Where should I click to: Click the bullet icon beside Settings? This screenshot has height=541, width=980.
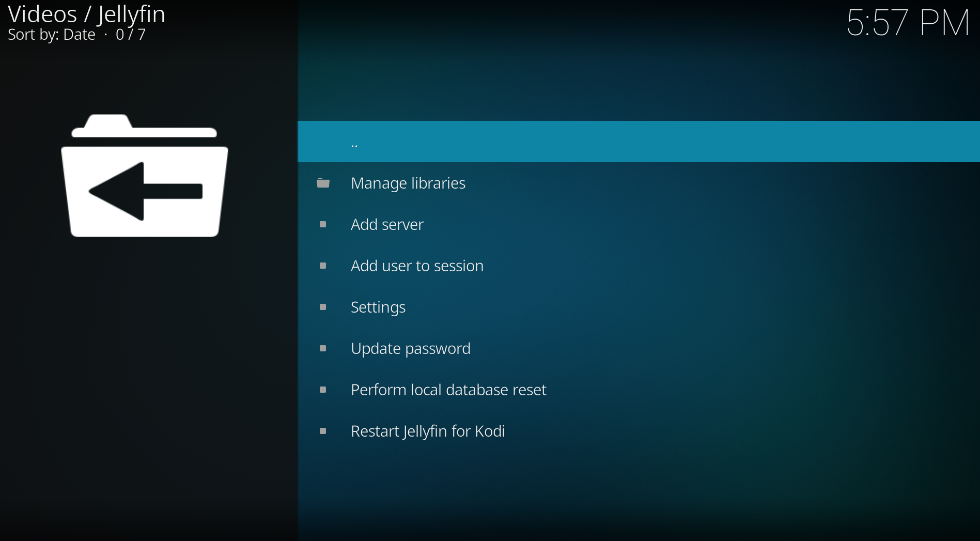tap(323, 307)
